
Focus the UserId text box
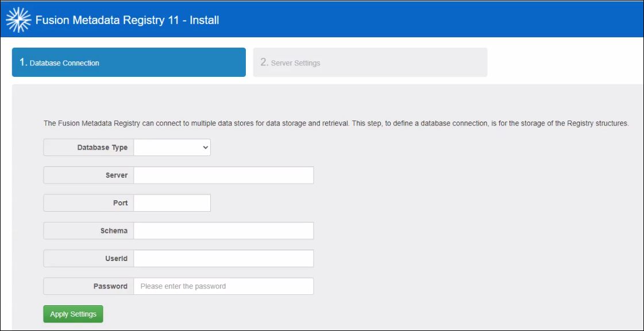[223, 259]
